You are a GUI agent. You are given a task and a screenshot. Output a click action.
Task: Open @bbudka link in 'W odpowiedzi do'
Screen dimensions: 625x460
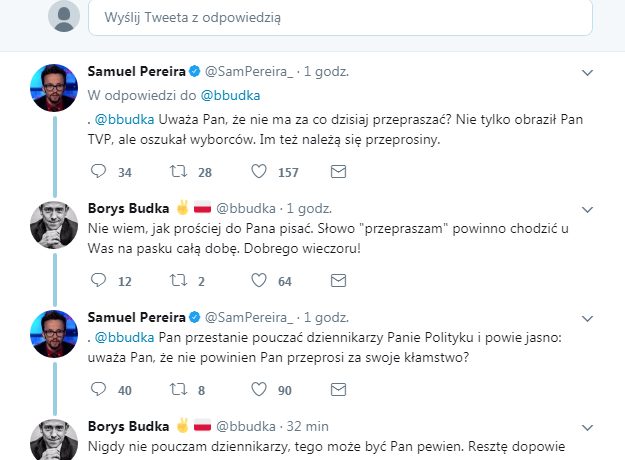[x=230, y=97]
